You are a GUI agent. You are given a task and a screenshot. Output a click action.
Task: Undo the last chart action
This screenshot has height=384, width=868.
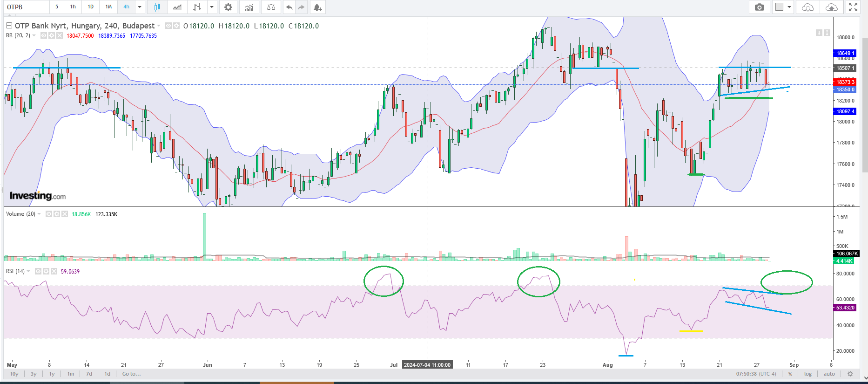(289, 7)
